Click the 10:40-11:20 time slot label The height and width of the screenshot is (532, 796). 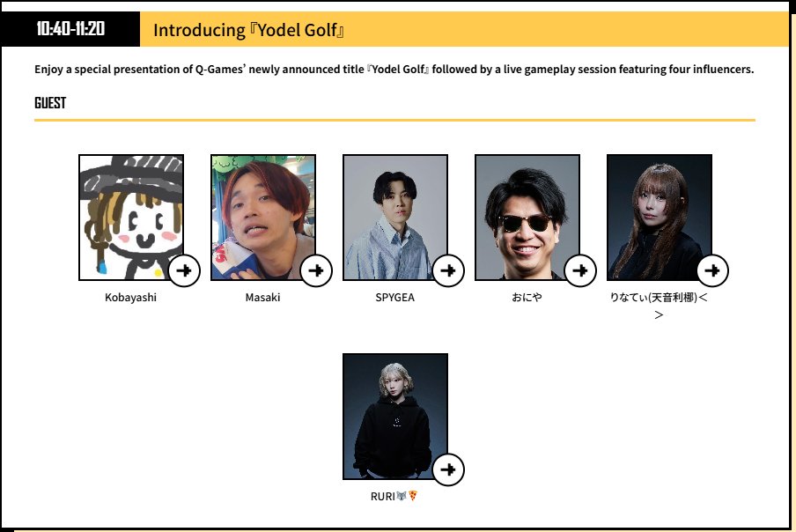(x=70, y=29)
